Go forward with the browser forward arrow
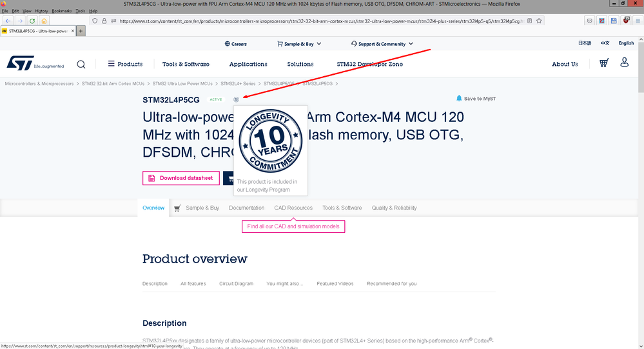644x349 pixels. tap(20, 21)
